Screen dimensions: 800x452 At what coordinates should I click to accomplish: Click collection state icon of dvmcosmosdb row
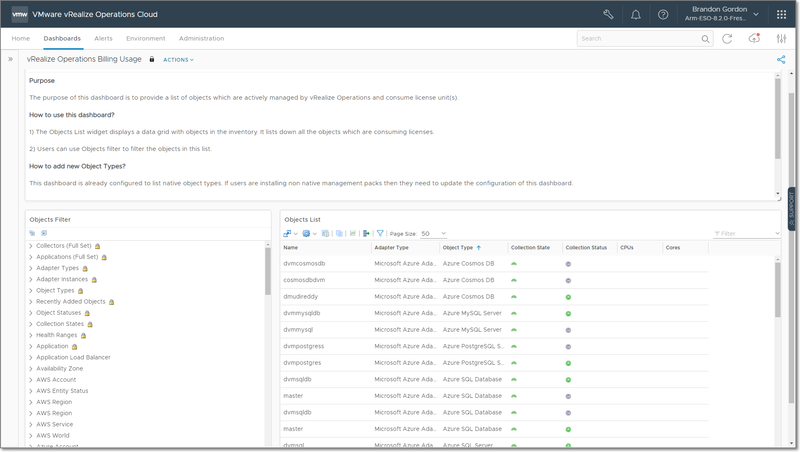(514, 264)
